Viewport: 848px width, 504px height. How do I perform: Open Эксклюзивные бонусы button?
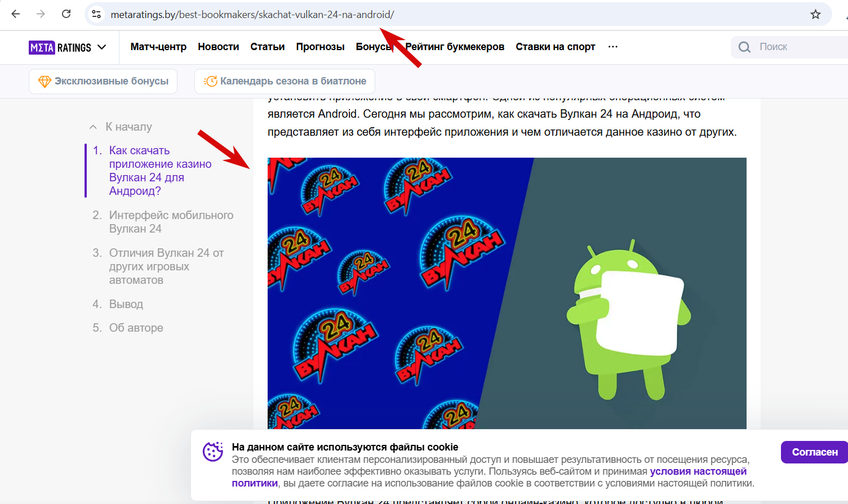[x=103, y=81]
